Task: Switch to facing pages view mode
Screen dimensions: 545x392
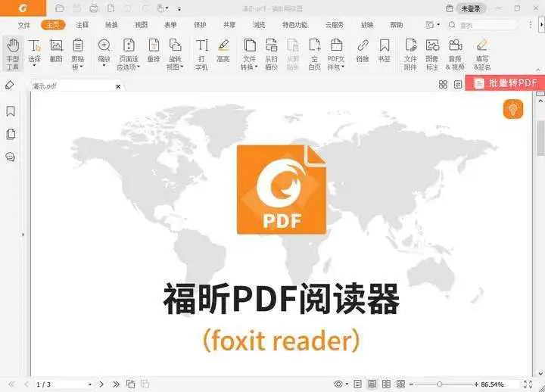Action: [386, 384]
